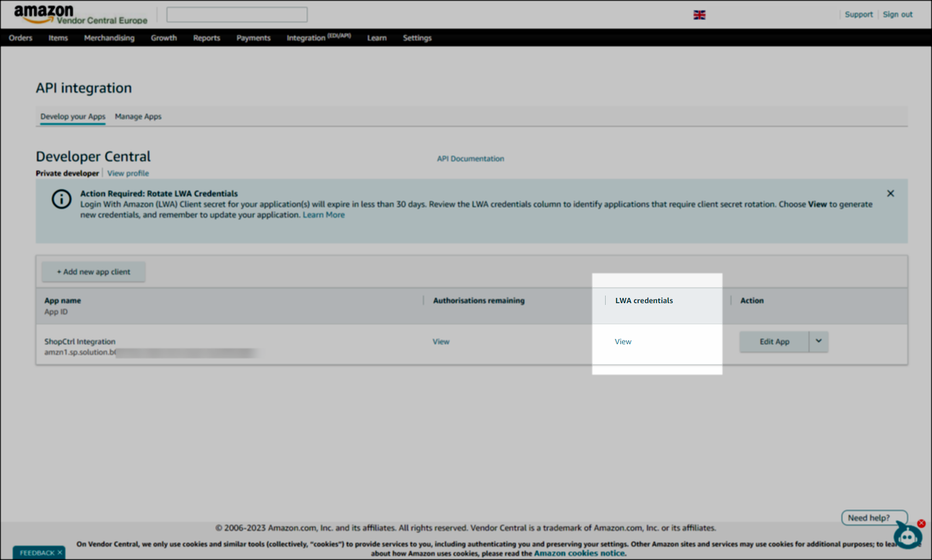This screenshot has width=932, height=560.
Task: Click the Amazon Vendor Central logo
Action: [x=80, y=15]
